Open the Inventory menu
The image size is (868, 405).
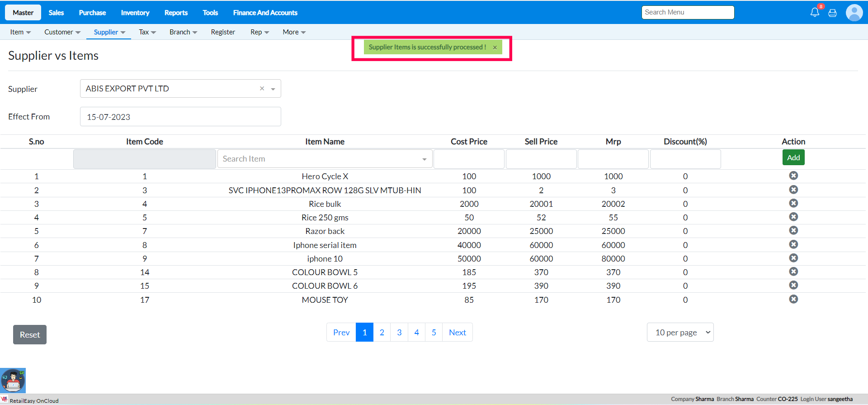click(135, 13)
